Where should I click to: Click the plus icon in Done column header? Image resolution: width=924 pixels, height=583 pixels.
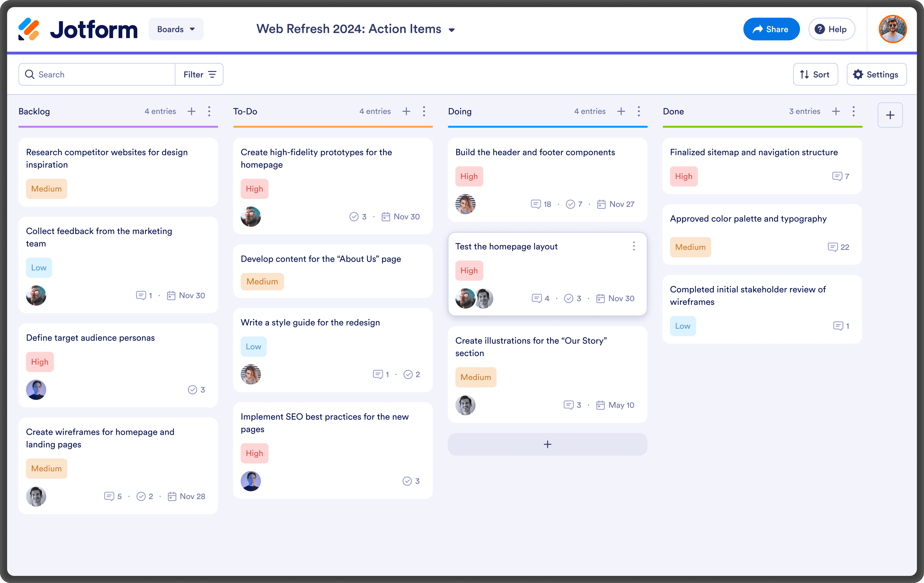tap(836, 111)
